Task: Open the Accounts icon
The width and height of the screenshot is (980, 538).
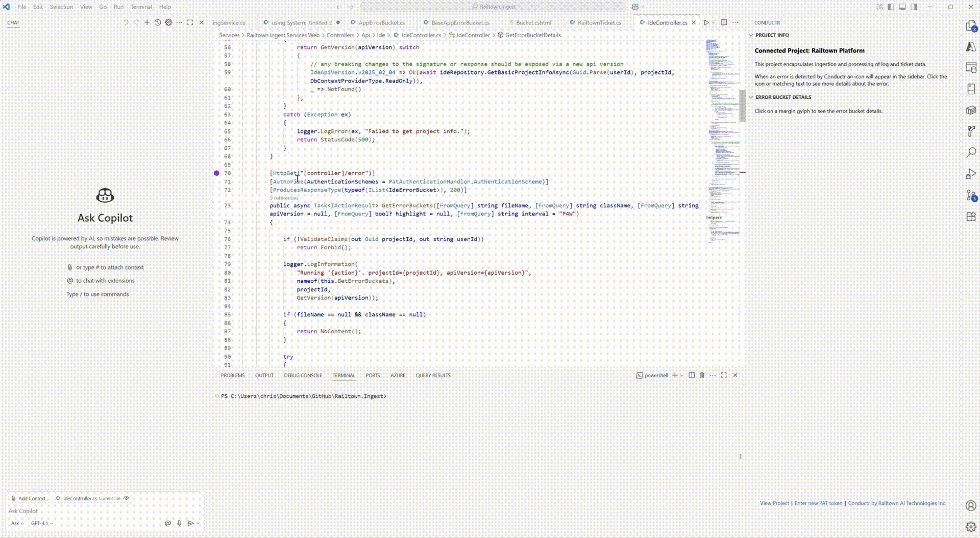Action: (971, 505)
